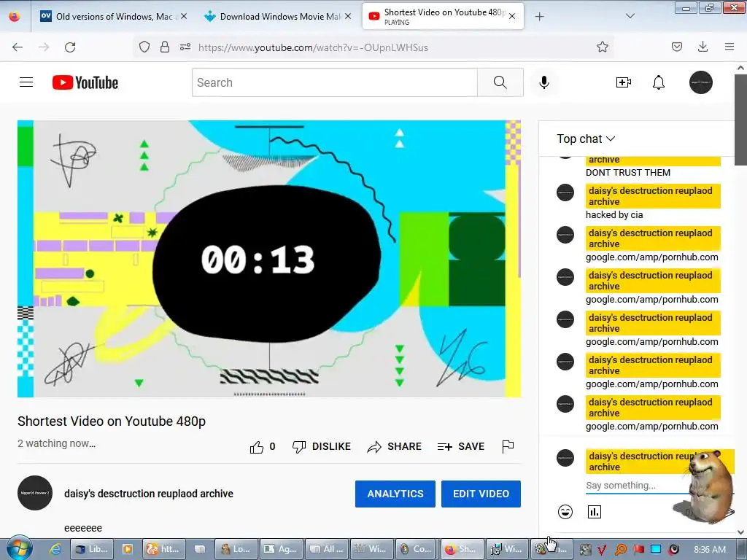
Task: Close the Old versions of Windows tab
Action: 184,16
